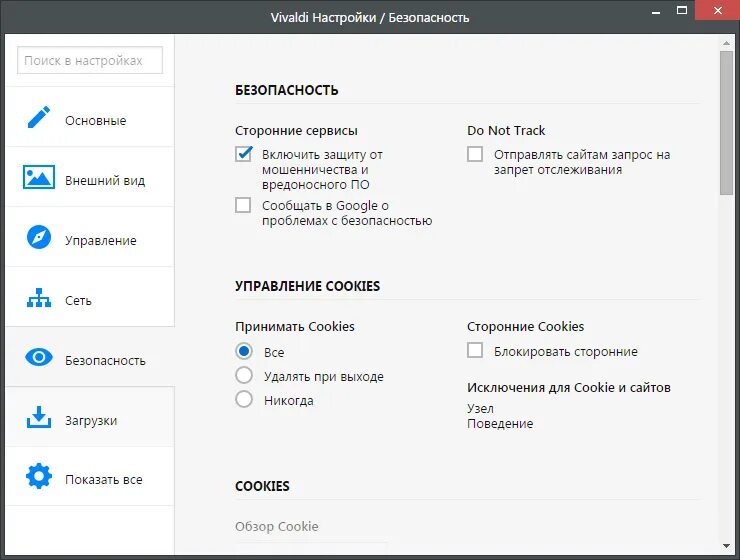
Task: Click the network icon for Сеть
Action: point(39,298)
